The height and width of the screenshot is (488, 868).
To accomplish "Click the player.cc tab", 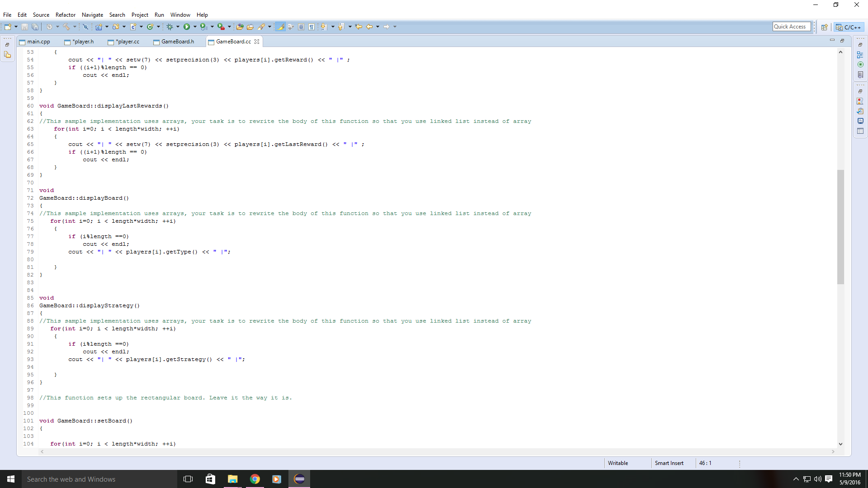I will pos(127,41).
